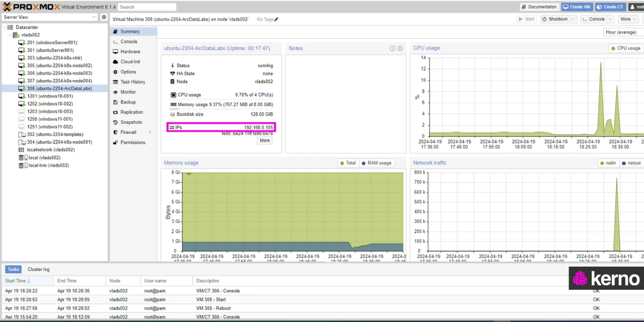Click the Replication arrows icon
Image resolution: width=644 pixels, height=322 pixels.
point(116,112)
